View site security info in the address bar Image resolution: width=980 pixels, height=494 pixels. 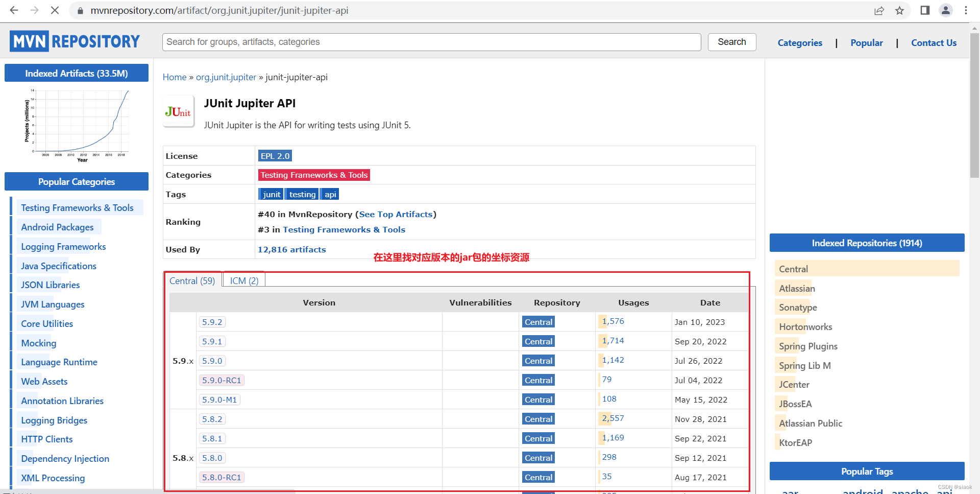pos(79,10)
